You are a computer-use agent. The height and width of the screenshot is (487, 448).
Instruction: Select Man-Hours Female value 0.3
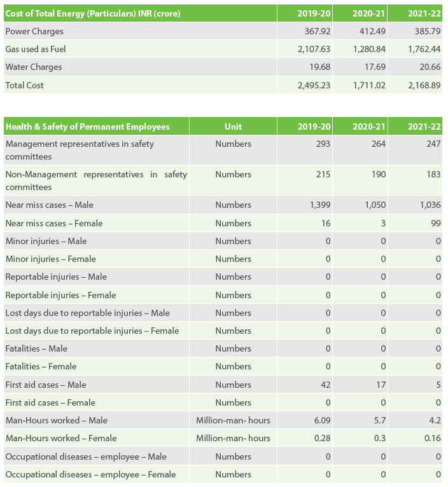(380, 439)
